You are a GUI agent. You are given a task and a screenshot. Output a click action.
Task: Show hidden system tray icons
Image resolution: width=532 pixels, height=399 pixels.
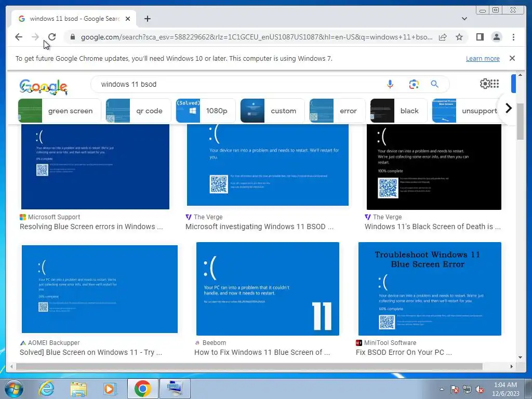tap(442, 389)
